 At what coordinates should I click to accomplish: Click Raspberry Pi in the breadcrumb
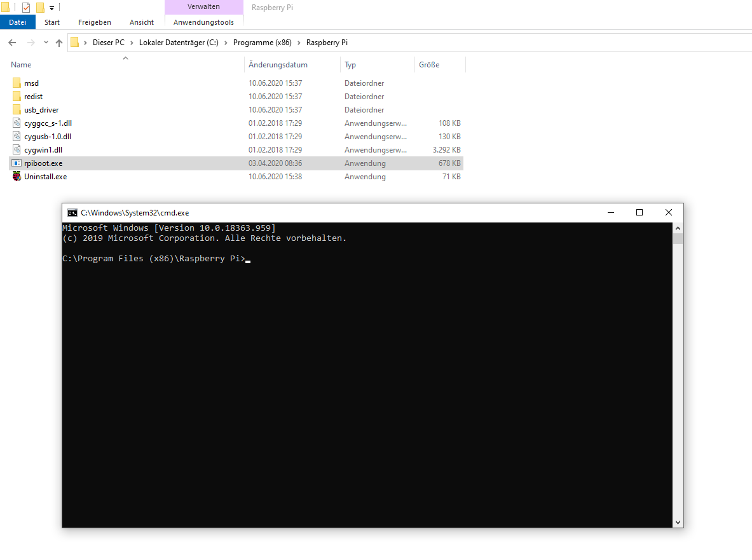[x=327, y=43]
